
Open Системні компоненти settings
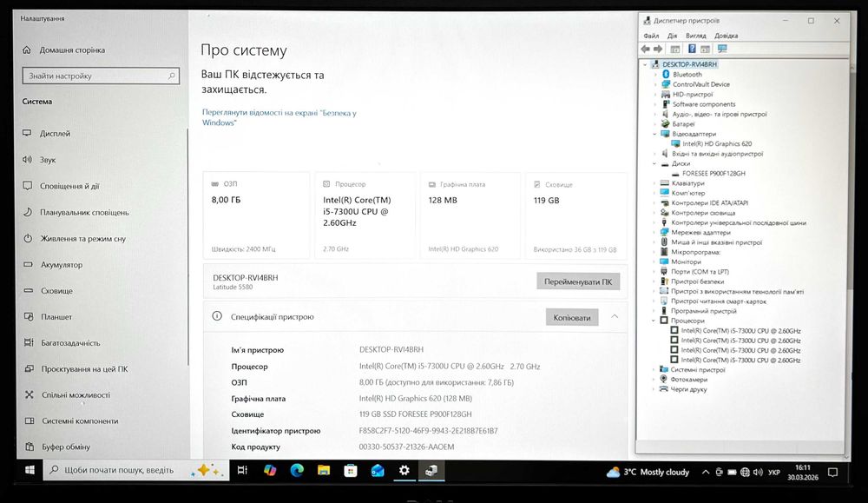click(80, 421)
